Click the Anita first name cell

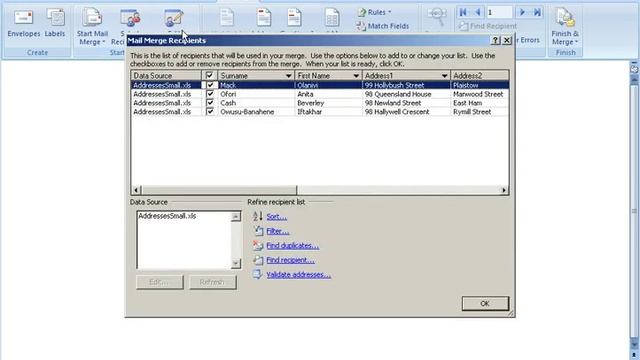(x=328, y=94)
